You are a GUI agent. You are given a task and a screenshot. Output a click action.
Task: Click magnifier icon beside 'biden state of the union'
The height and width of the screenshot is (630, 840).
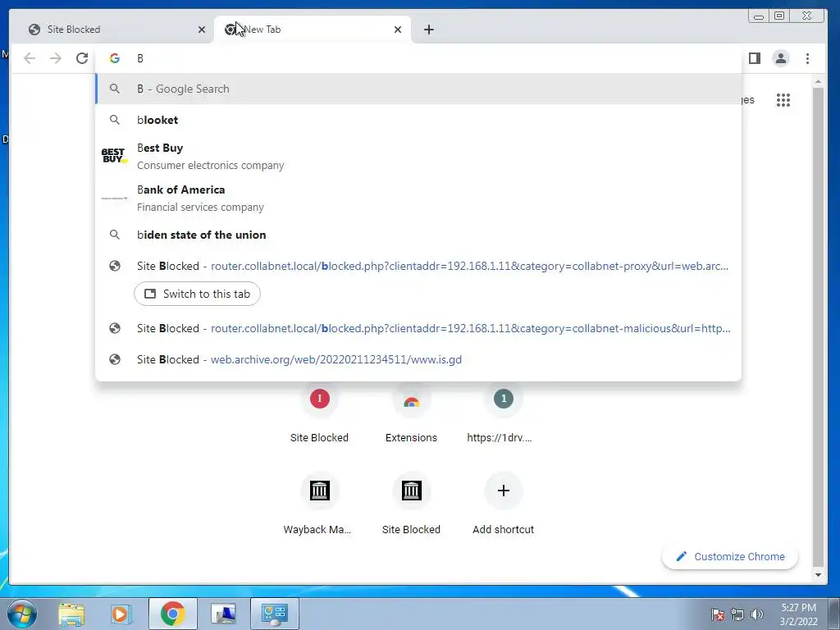pyautogui.click(x=115, y=235)
